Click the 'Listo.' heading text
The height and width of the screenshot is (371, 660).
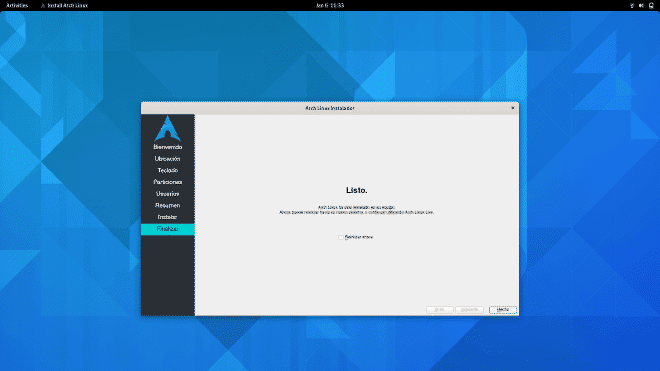coord(357,190)
